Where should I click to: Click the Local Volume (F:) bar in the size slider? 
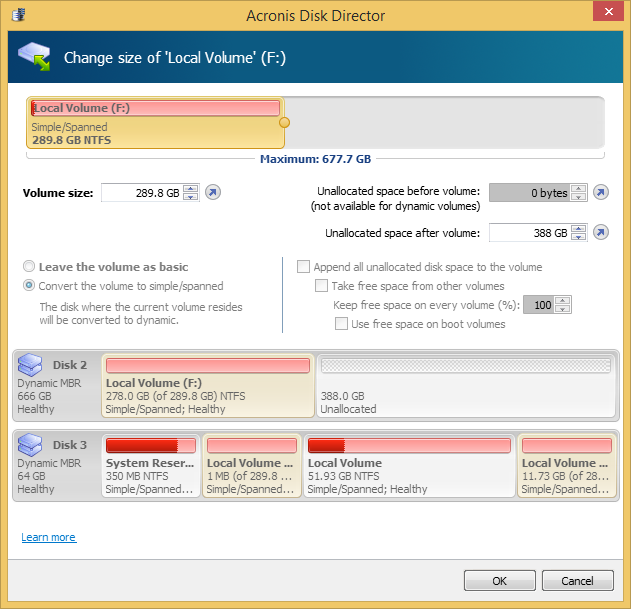pos(155,123)
